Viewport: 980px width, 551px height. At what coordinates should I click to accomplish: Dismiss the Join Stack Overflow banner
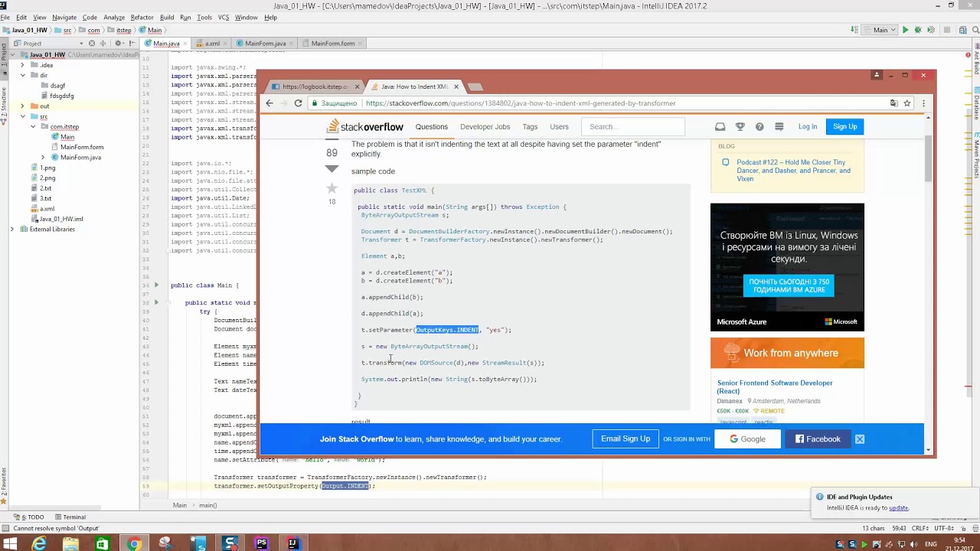860,439
